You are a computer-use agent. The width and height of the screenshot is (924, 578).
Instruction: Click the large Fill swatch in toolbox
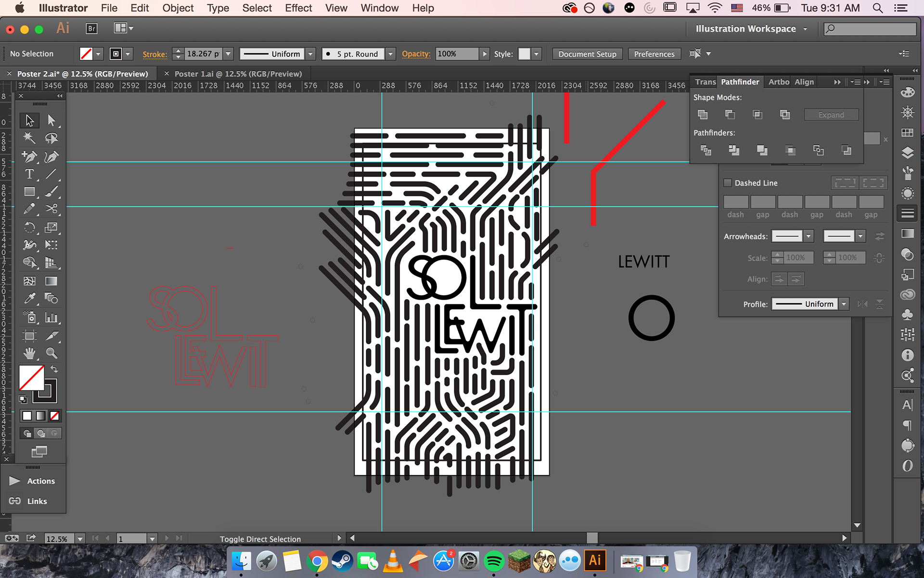point(31,378)
